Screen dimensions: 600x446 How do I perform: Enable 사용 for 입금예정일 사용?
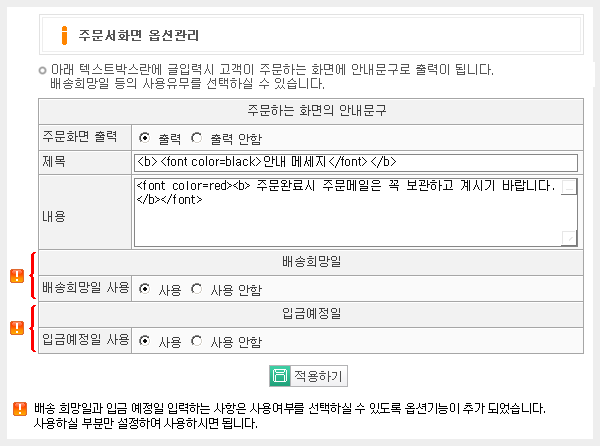(145, 341)
